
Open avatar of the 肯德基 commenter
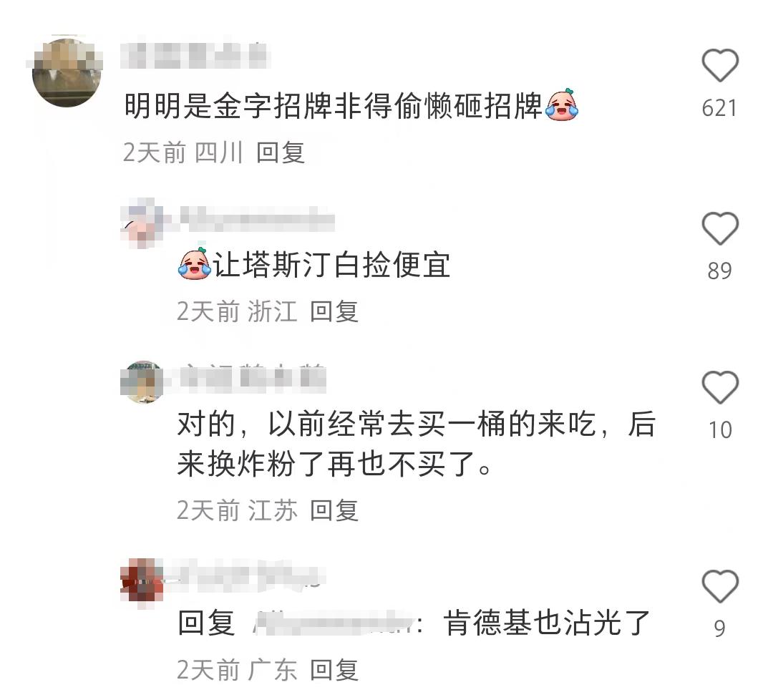pyautogui.click(x=142, y=580)
